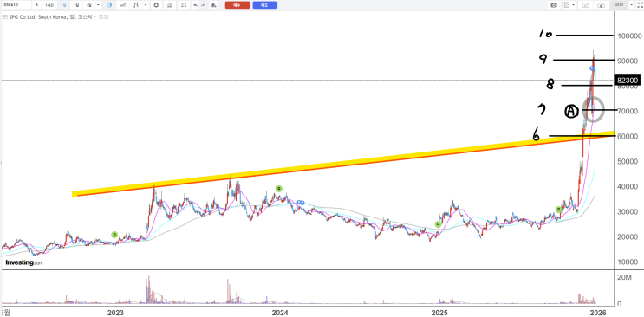Click the 20000 price axis label
The height and width of the screenshot is (317, 644).
pos(628,237)
